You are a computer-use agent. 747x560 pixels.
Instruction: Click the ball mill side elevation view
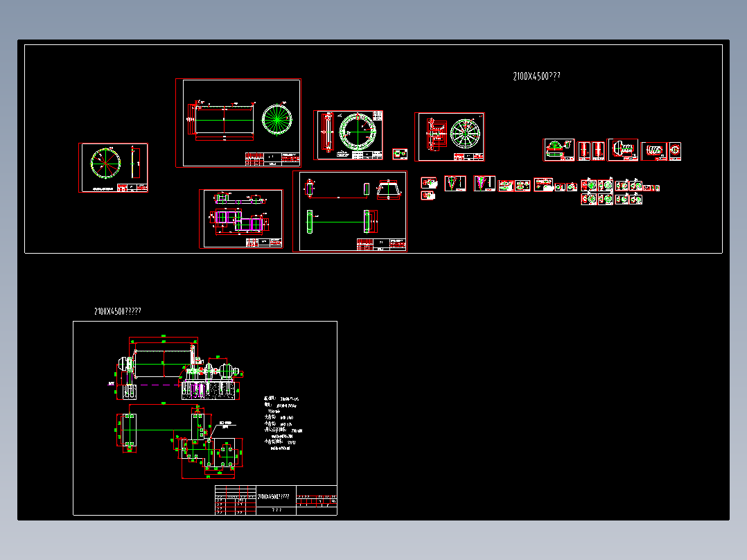tap(177, 368)
